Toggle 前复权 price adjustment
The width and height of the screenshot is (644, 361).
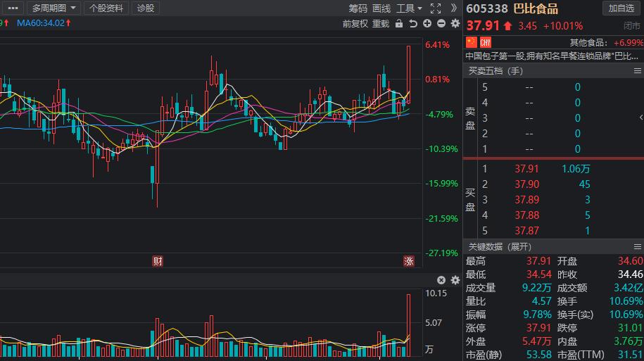355,23
